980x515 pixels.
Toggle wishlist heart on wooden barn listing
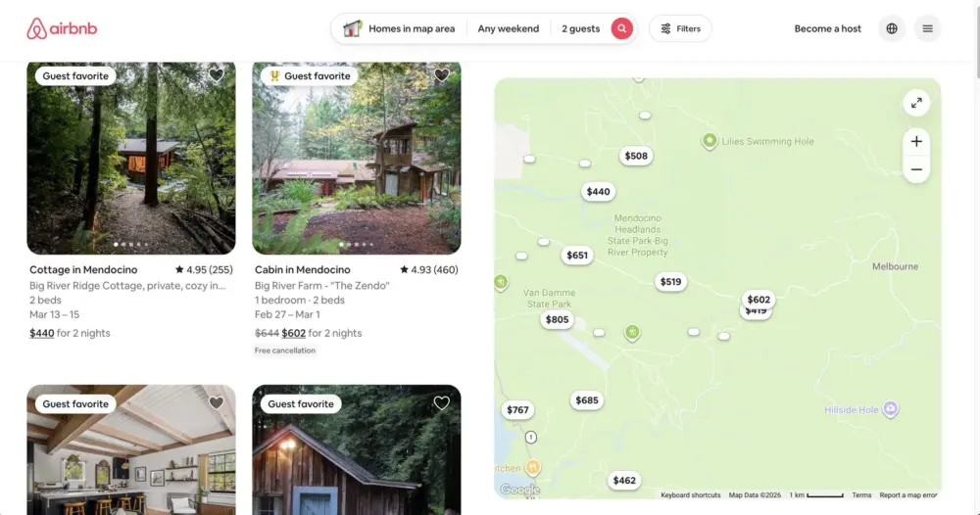(x=441, y=403)
